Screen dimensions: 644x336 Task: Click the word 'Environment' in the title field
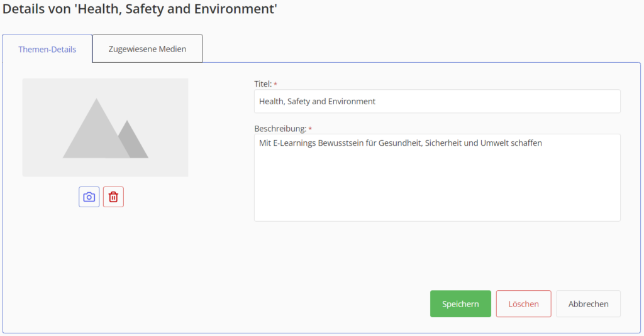pos(352,101)
